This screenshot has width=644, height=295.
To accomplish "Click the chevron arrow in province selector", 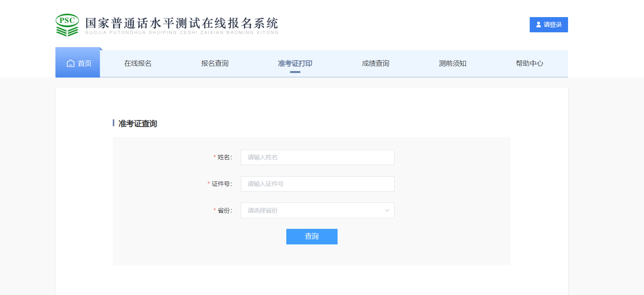I will [387, 211].
